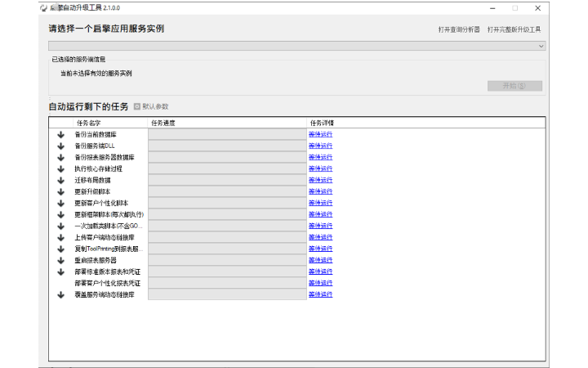
Task: Select the task name 备份报表服务器数据库
Action: coord(105,157)
